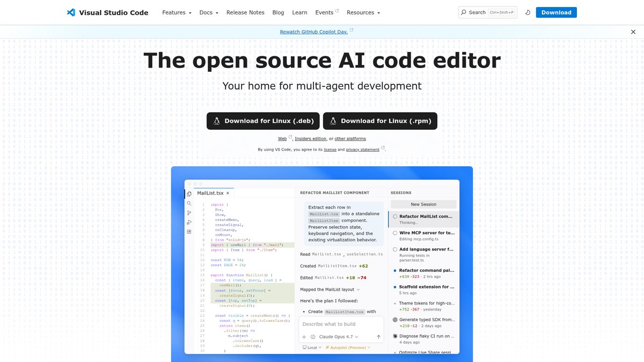Screen dimensions: 644x362
Task: Click the New Session button
Action: point(423,204)
